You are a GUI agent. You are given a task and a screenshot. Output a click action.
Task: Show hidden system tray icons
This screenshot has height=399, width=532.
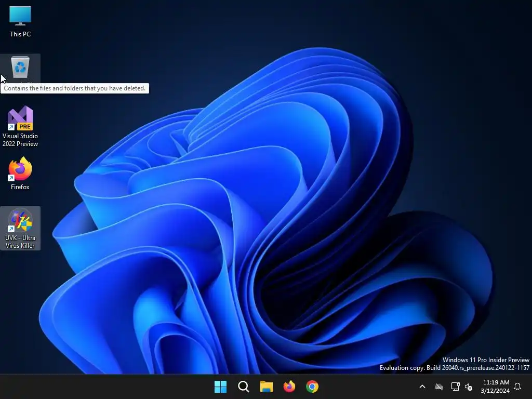422,387
